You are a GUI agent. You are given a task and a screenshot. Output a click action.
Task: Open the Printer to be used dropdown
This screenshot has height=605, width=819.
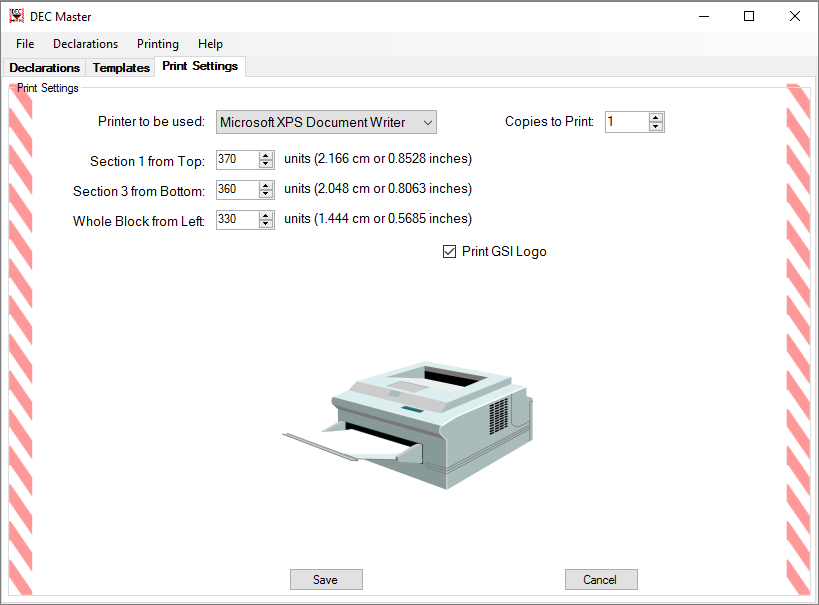(327, 122)
